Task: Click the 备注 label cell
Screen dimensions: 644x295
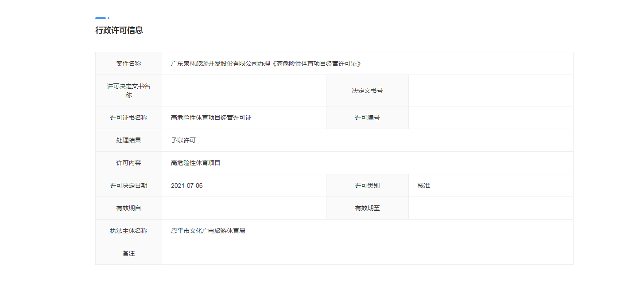Action: coord(129,253)
